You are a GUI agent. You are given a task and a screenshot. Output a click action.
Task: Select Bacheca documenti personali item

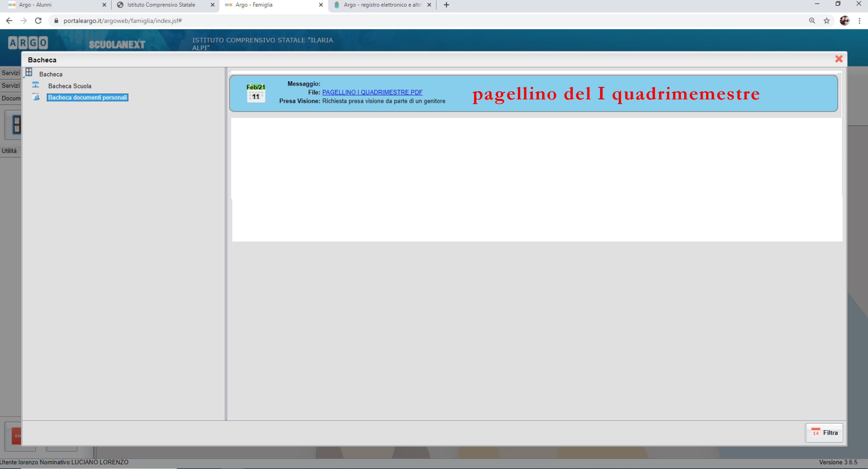pos(87,97)
